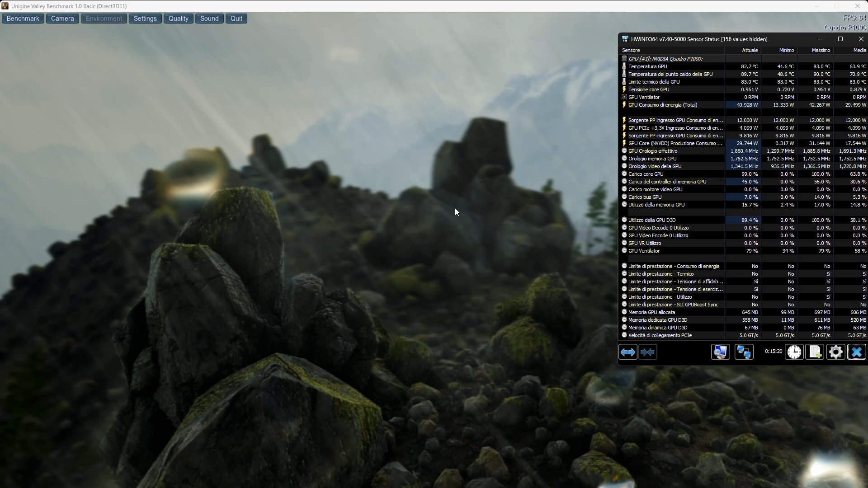Select Limite di prestazione - SLI GPUBoost Sync row
Viewport: 868px width, 488px height.
[743, 305]
